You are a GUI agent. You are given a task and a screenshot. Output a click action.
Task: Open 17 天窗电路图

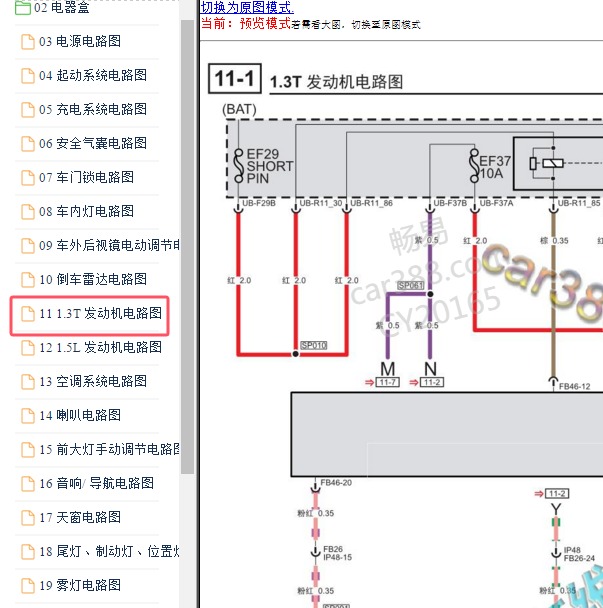pos(80,517)
